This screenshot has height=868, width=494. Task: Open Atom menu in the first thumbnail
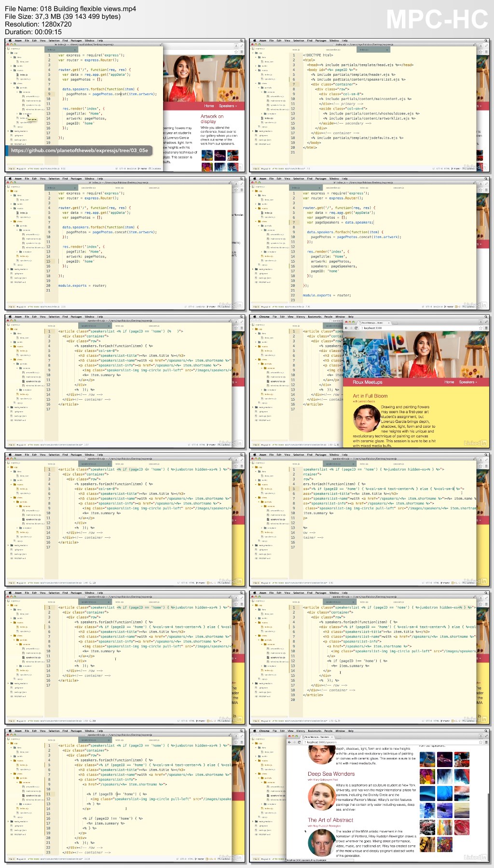point(18,41)
